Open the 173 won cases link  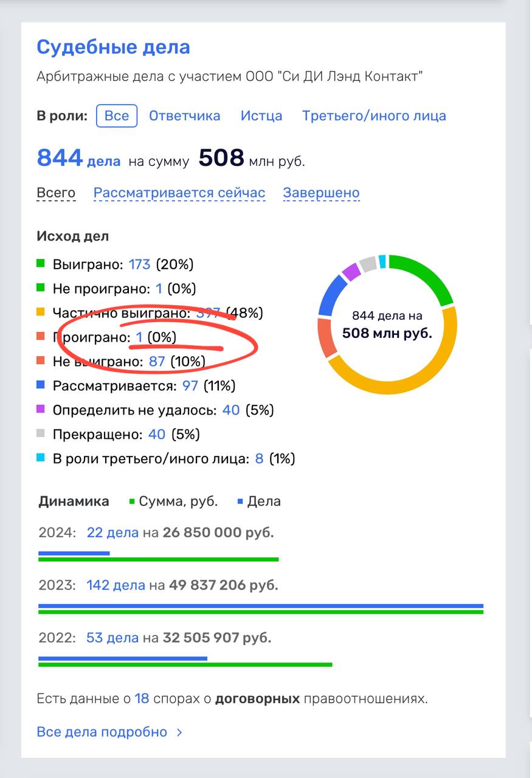(139, 264)
